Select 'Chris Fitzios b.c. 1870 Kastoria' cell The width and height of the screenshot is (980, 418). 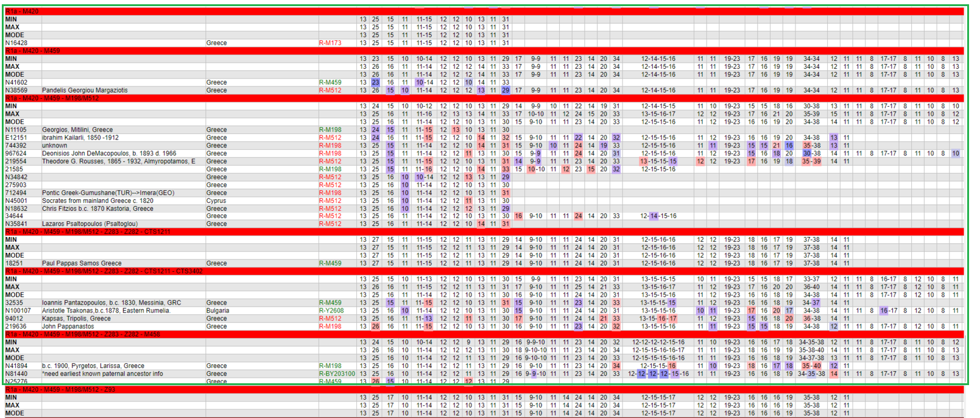pos(98,208)
